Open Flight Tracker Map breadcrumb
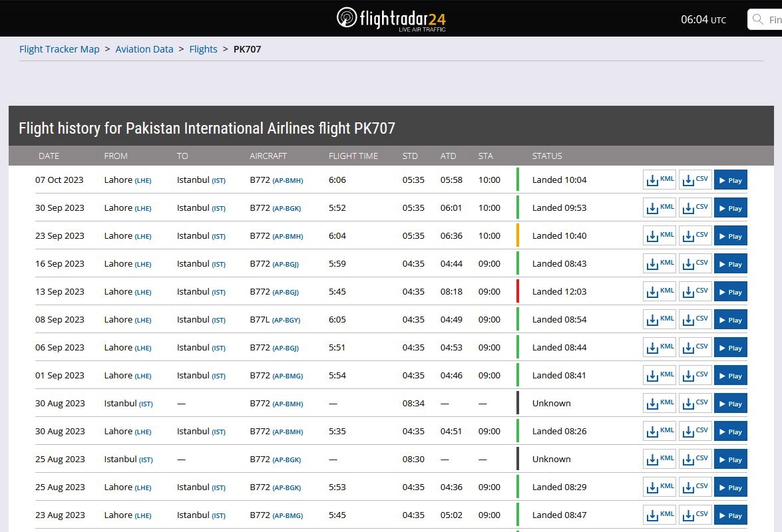 (59, 49)
